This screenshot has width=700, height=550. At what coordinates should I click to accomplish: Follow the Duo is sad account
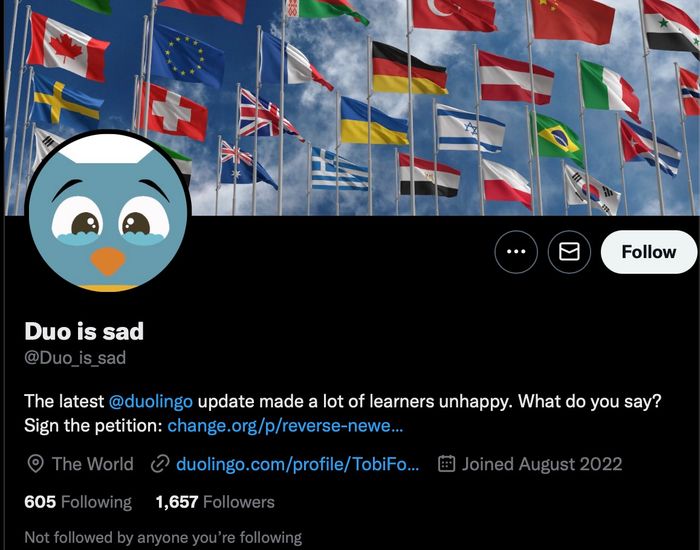point(649,252)
